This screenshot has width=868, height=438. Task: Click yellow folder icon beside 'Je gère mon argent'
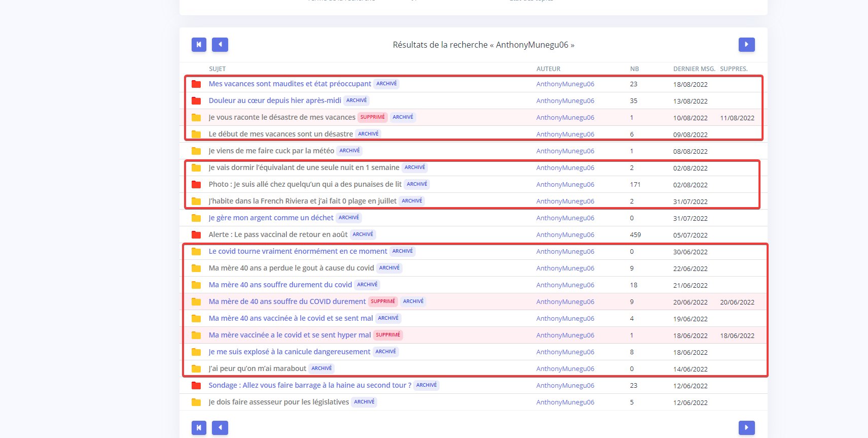[x=196, y=218]
